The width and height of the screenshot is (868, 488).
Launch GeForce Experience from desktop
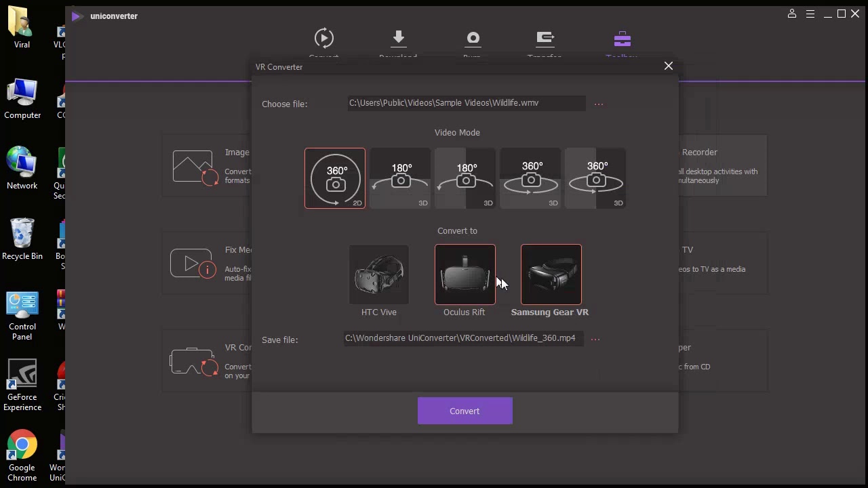[22, 386]
